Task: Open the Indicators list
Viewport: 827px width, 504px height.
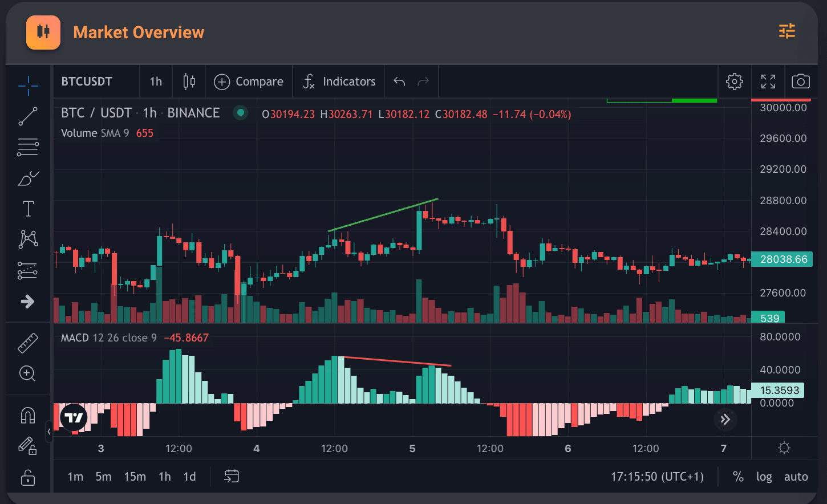Action: (x=339, y=82)
